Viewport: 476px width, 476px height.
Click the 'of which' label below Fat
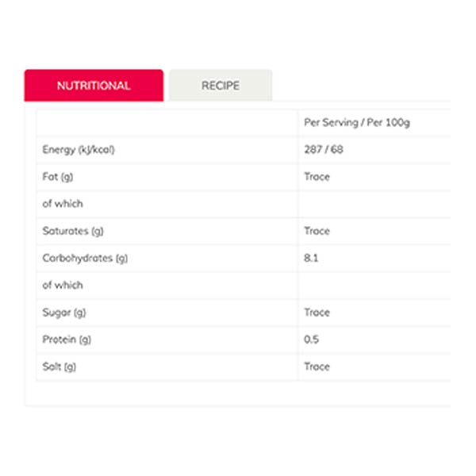click(63, 204)
